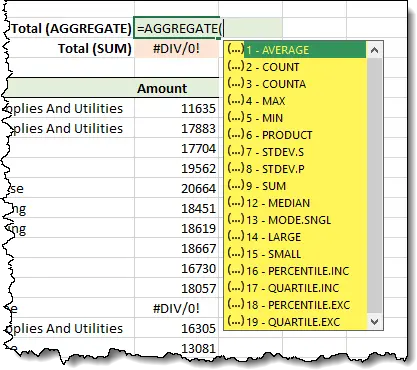The image size is (417, 370).
Task: Select 1 - AVERAGE from function list
Action: coord(296,50)
